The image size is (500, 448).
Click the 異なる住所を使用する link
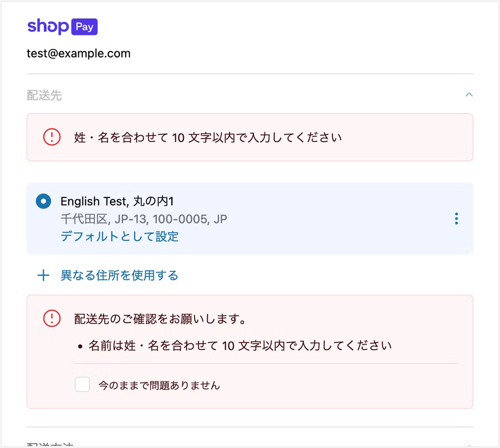119,276
